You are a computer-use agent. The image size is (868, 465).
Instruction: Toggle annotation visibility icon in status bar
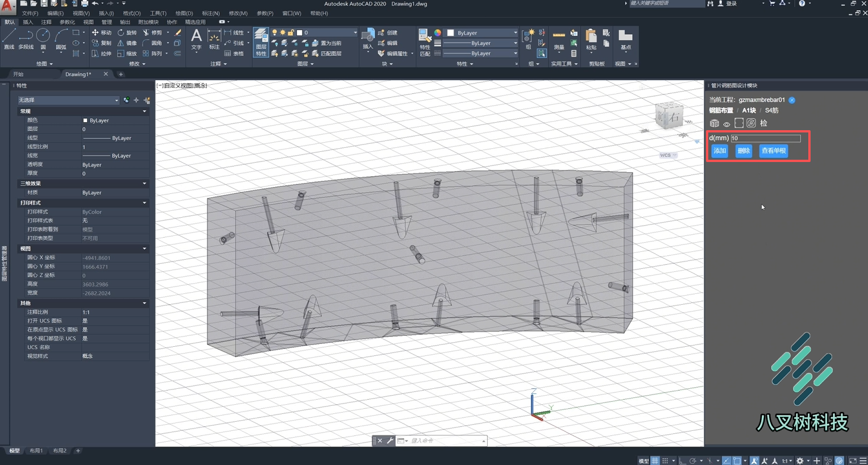(x=754, y=460)
